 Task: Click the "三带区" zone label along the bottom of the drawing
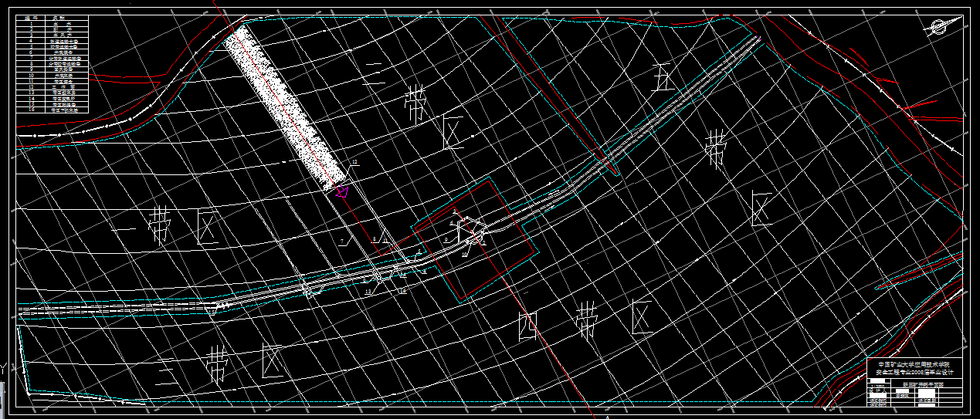219,363
